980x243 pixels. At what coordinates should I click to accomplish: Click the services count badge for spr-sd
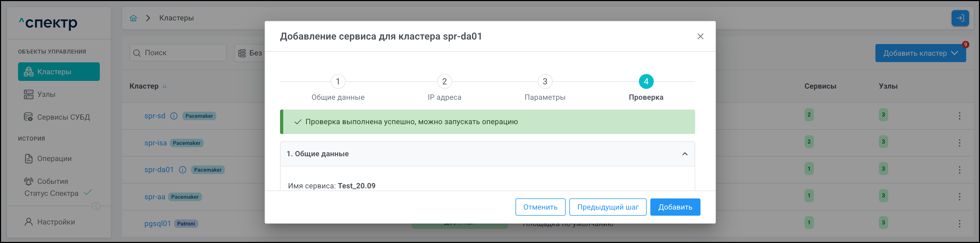809,115
